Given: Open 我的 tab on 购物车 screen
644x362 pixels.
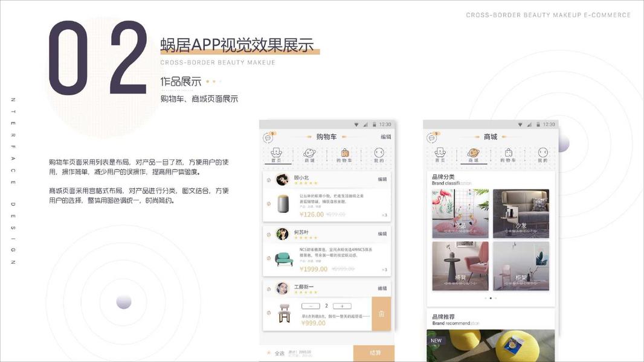Looking at the screenshot, I should click(379, 155).
